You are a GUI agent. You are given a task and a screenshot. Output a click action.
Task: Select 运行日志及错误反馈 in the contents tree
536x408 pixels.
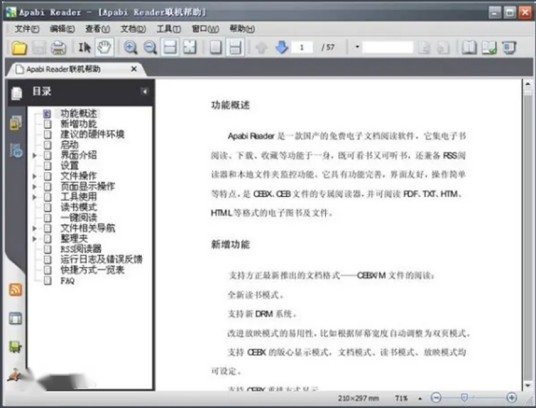[101, 260]
